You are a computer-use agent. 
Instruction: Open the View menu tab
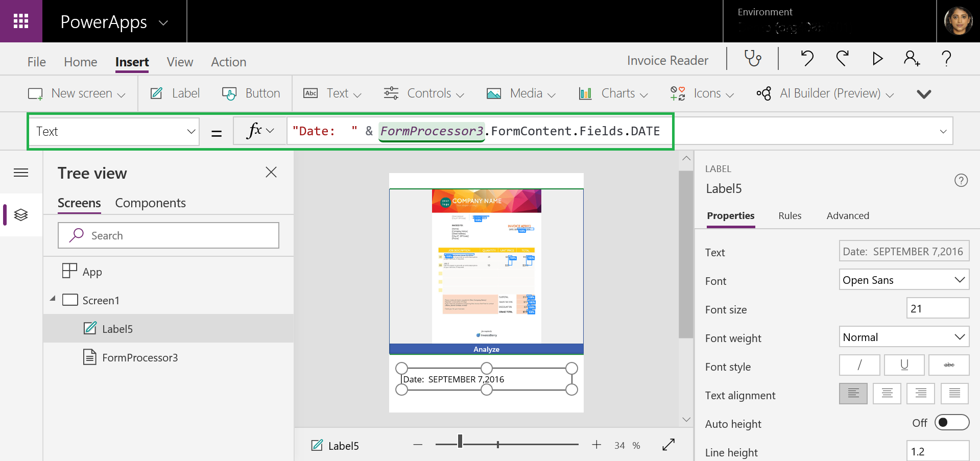pos(180,62)
